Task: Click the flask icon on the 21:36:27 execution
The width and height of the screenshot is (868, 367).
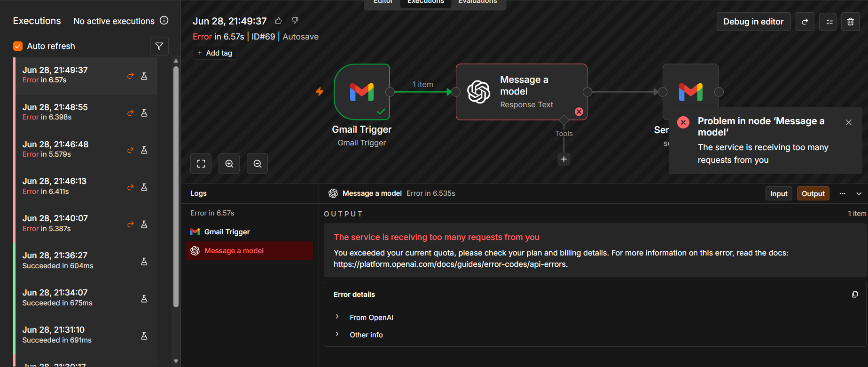Action: coord(144,262)
